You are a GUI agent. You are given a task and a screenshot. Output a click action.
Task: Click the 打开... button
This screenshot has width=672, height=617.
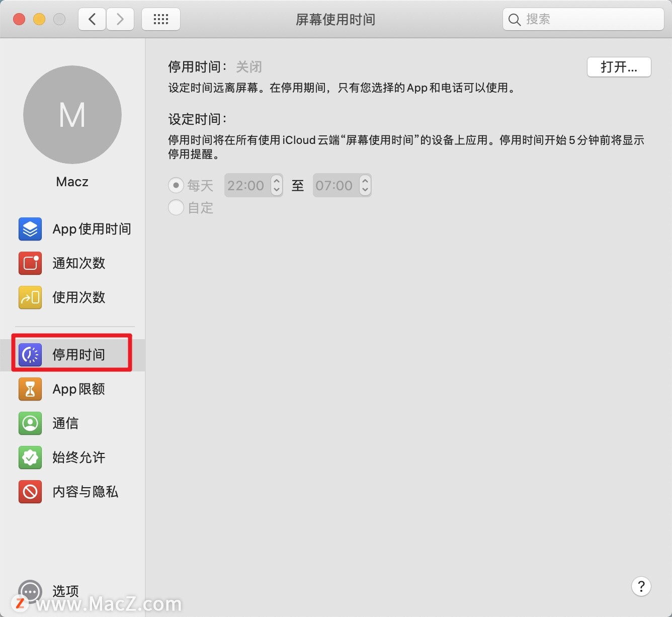[x=619, y=67]
